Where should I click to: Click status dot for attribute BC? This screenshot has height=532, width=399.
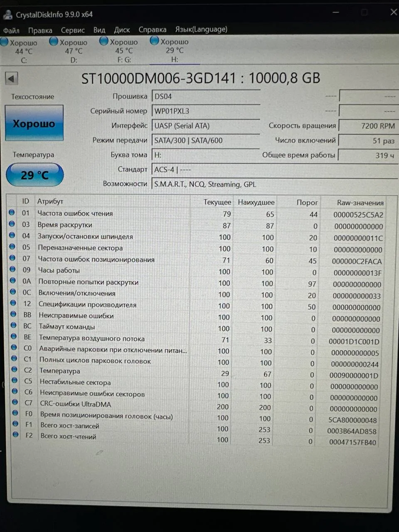click(x=14, y=325)
